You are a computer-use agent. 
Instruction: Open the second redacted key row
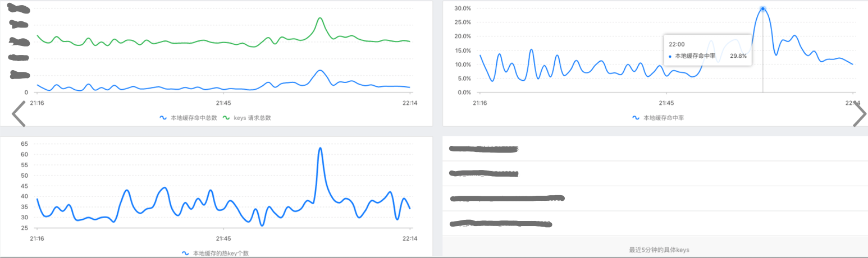[655, 173]
